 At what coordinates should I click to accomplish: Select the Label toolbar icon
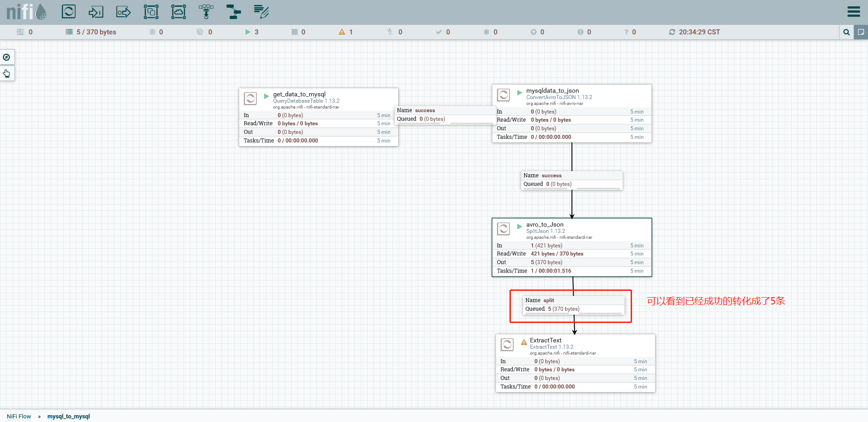coord(261,12)
